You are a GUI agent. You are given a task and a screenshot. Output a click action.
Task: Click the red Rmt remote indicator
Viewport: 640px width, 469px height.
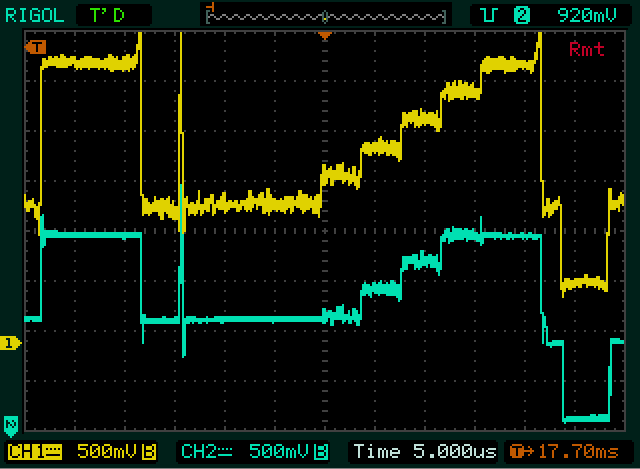586,49
